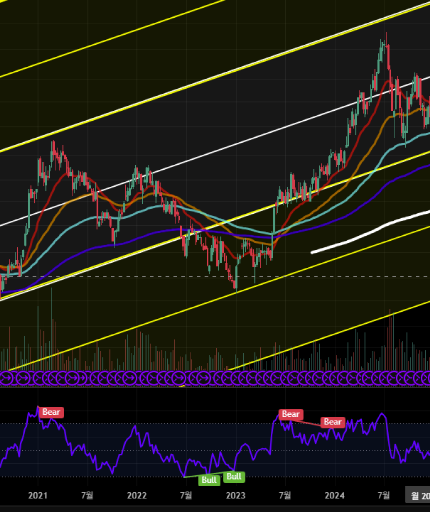Click the 7월 label between 2023 and 2024

pos(285,496)
